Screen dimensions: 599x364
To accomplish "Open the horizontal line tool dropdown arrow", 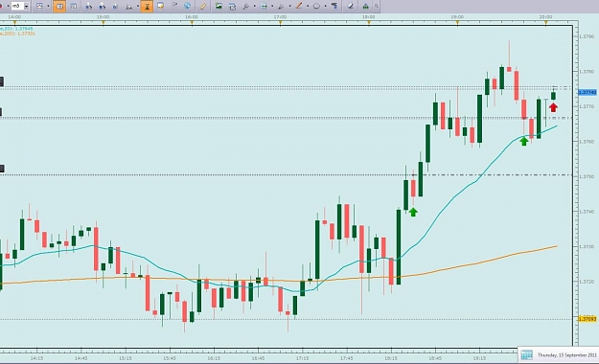I will (272, 6).
